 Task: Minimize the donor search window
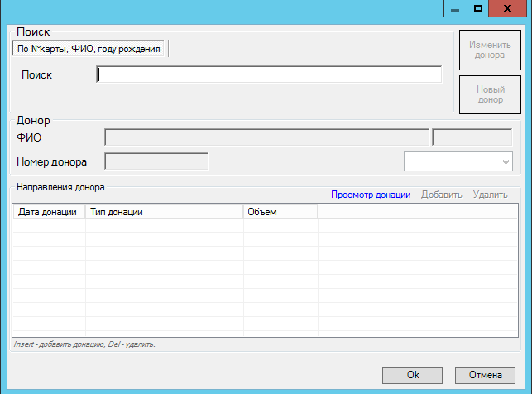454,8
